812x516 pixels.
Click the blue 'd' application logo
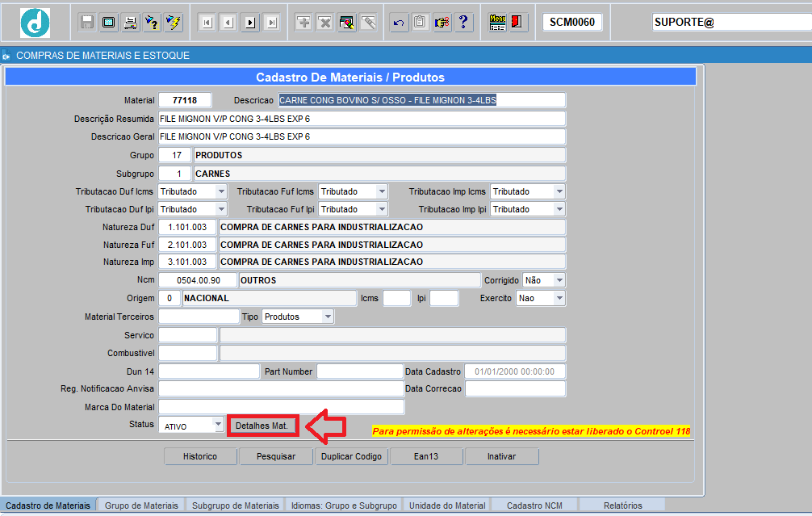point(35,23)
